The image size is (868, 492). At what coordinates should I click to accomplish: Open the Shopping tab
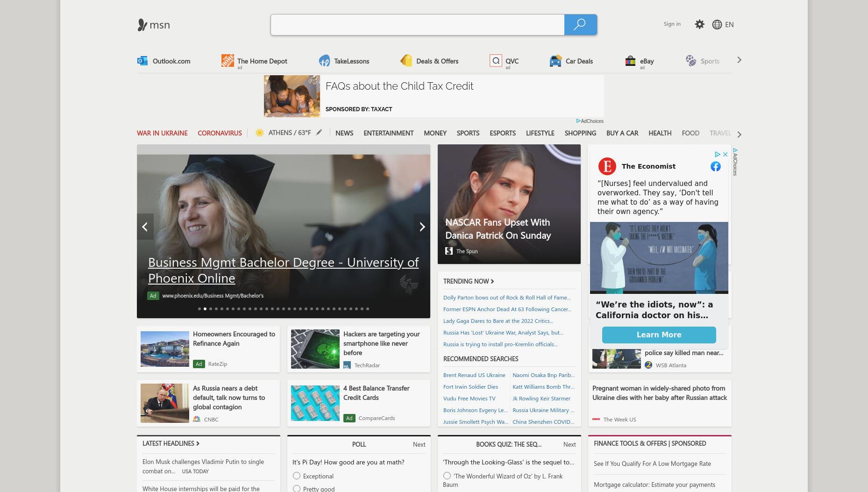click(580, 133)
